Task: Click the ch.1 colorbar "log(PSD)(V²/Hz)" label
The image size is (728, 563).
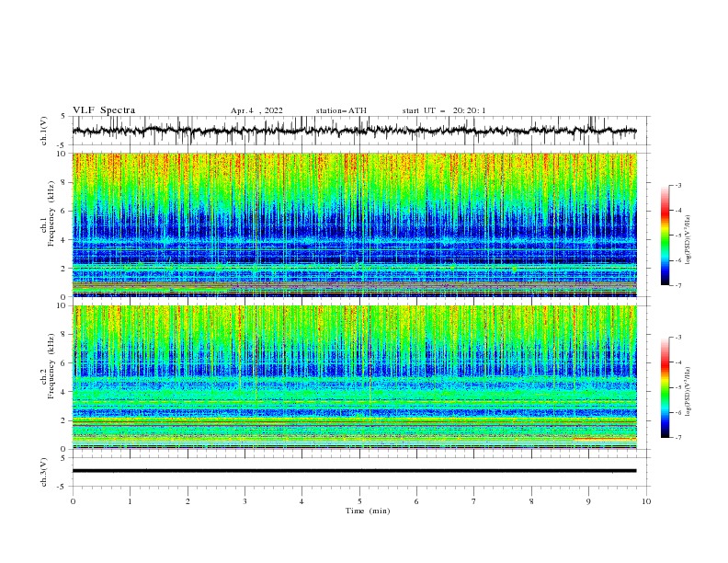Action: click(x=688, y=240)
